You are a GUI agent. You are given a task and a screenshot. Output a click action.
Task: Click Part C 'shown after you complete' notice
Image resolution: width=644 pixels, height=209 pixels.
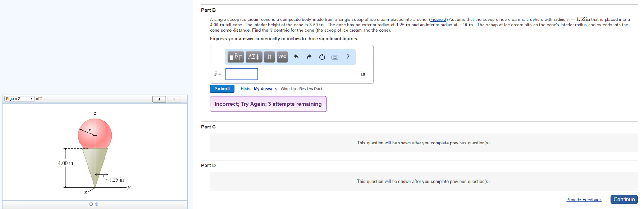pos(424,143)
